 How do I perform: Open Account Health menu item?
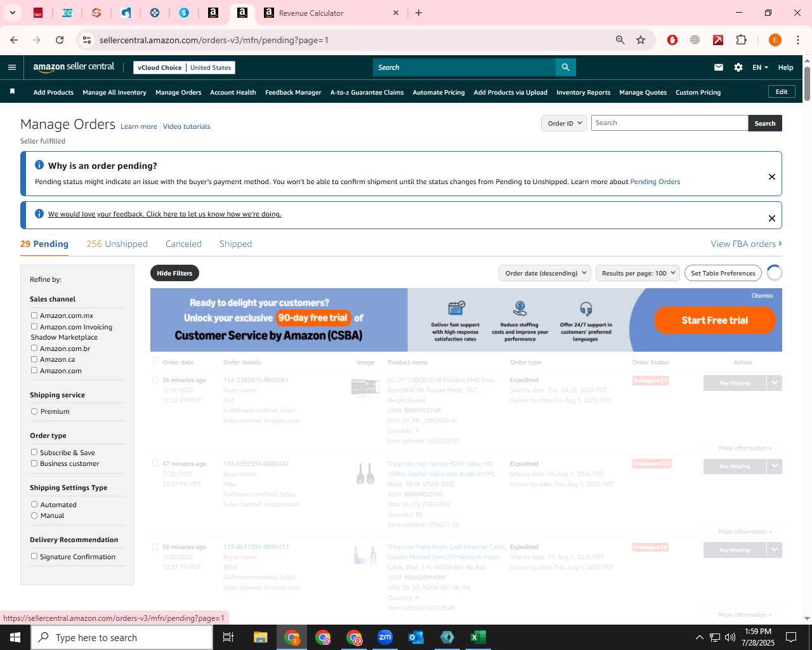[x=233, y=93]
